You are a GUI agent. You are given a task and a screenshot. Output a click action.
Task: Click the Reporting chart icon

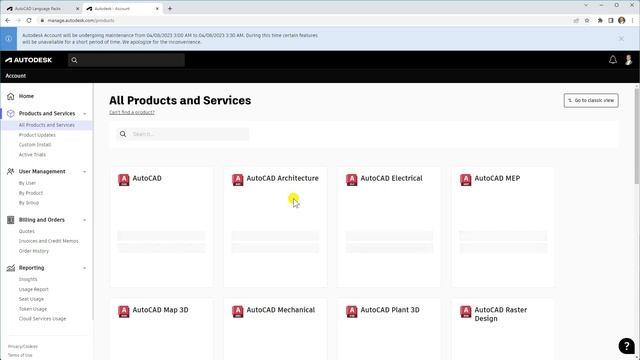click(11, 268)
